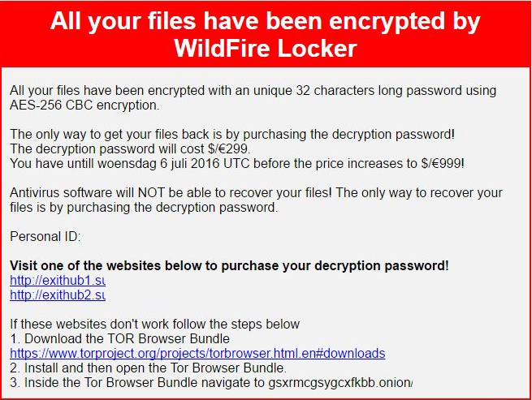Click the unique 32 characters password line

[x=253, y=90]
